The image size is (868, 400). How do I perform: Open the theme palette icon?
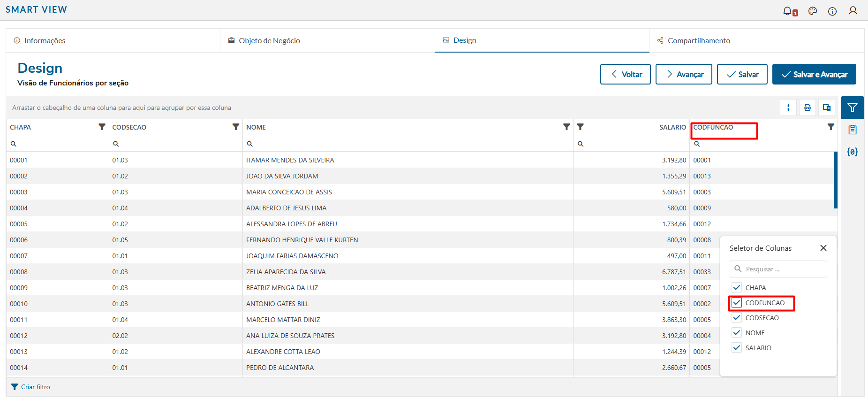[813, 11]
